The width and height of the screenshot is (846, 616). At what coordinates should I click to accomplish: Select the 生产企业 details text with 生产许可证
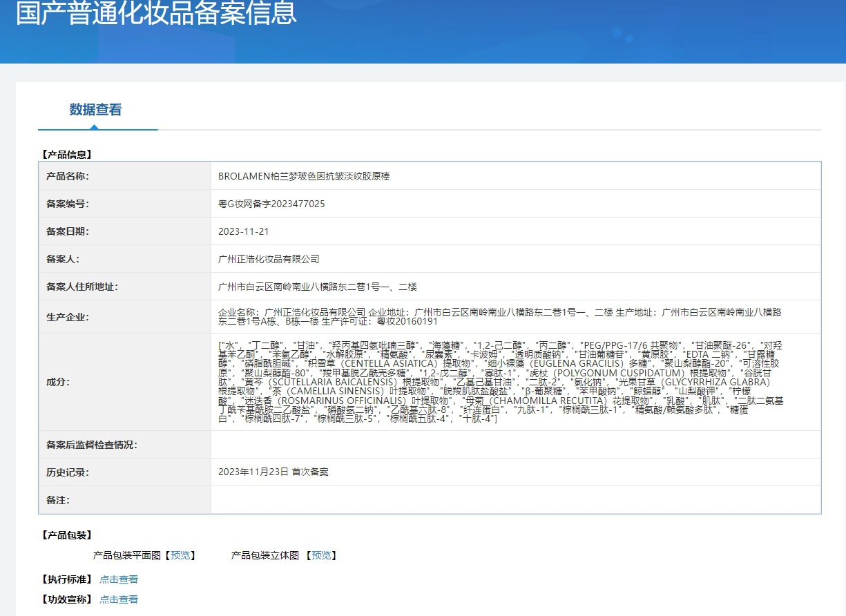coord(500,317)
